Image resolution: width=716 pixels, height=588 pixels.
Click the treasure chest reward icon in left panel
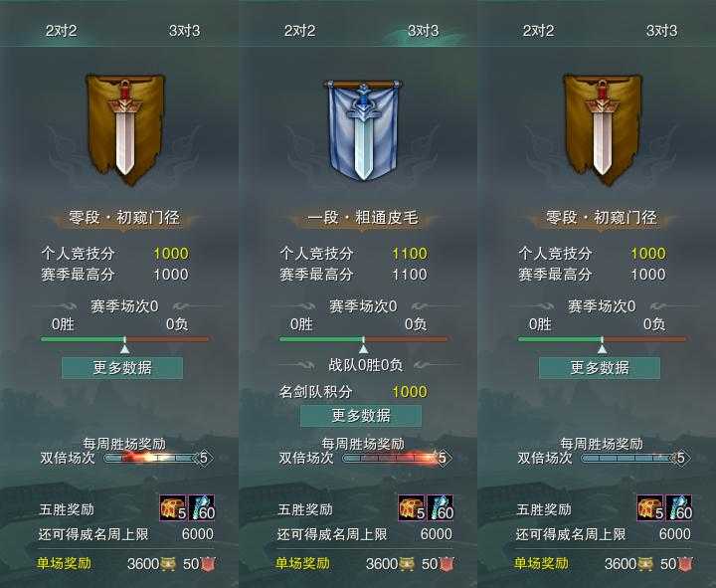(173, 508)
